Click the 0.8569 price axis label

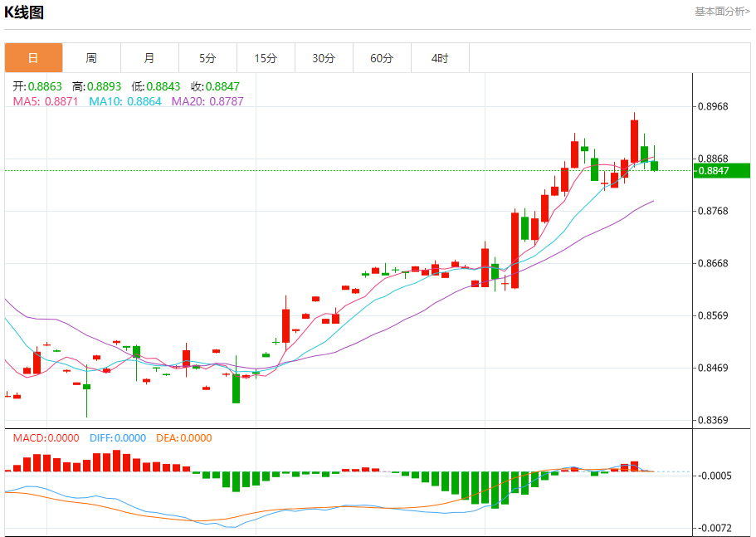coord(713,315)
